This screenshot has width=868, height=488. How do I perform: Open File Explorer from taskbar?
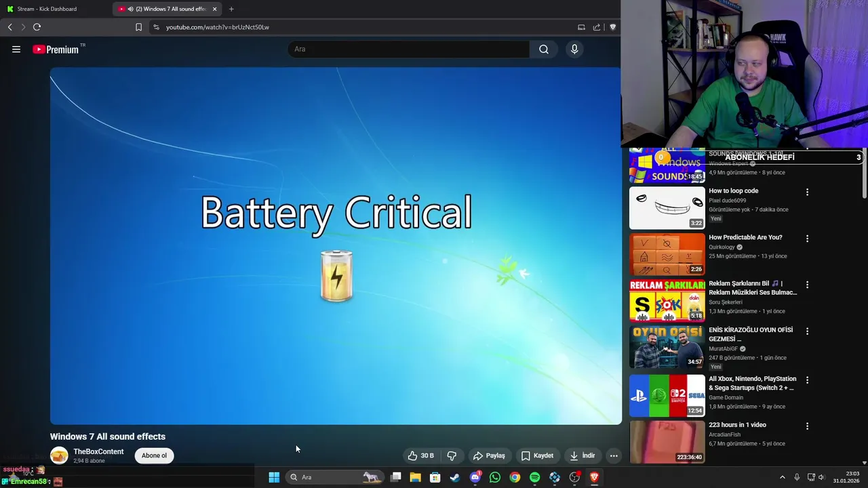(416, 477)
